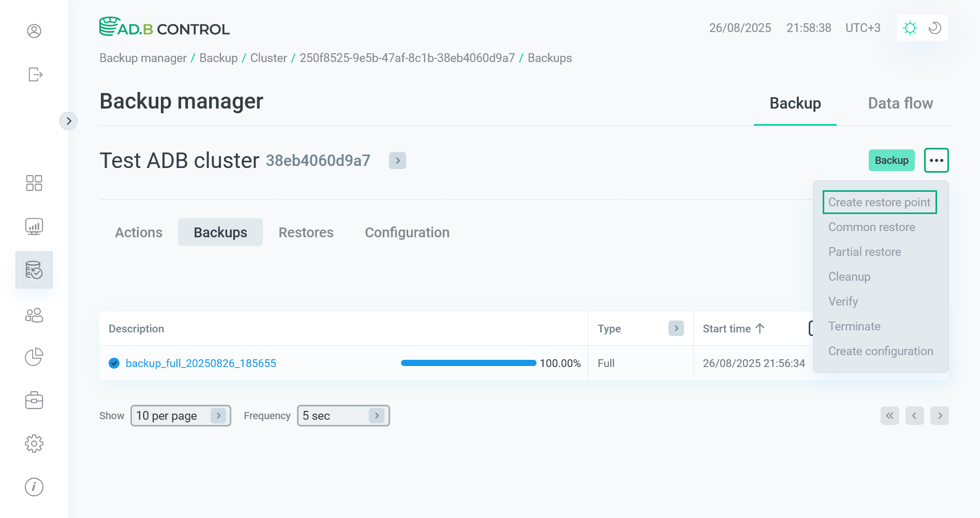Click the info icon at sidebar bottom
980x518 pixels.
34,486
